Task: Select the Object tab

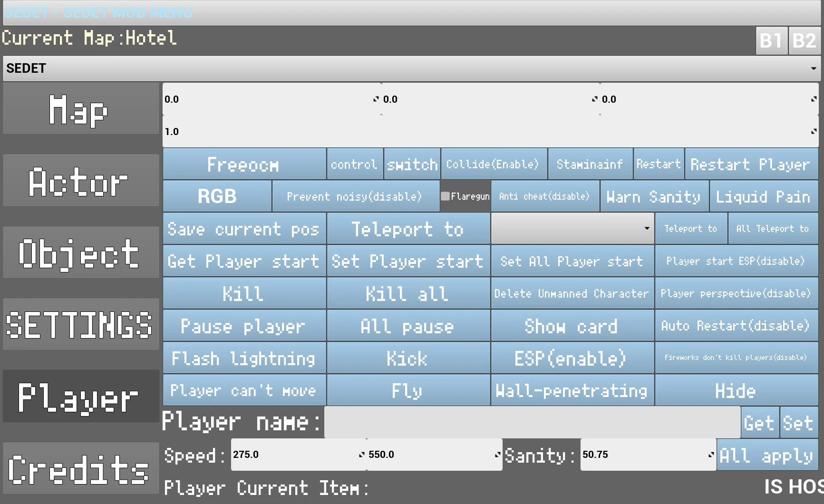Action: point(81,252)
